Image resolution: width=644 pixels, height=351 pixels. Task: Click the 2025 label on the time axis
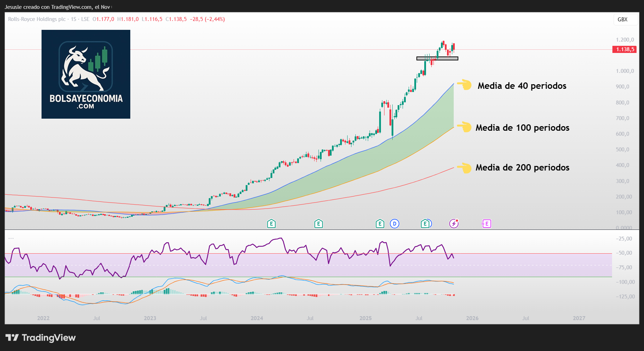click(x=366, y=318)
